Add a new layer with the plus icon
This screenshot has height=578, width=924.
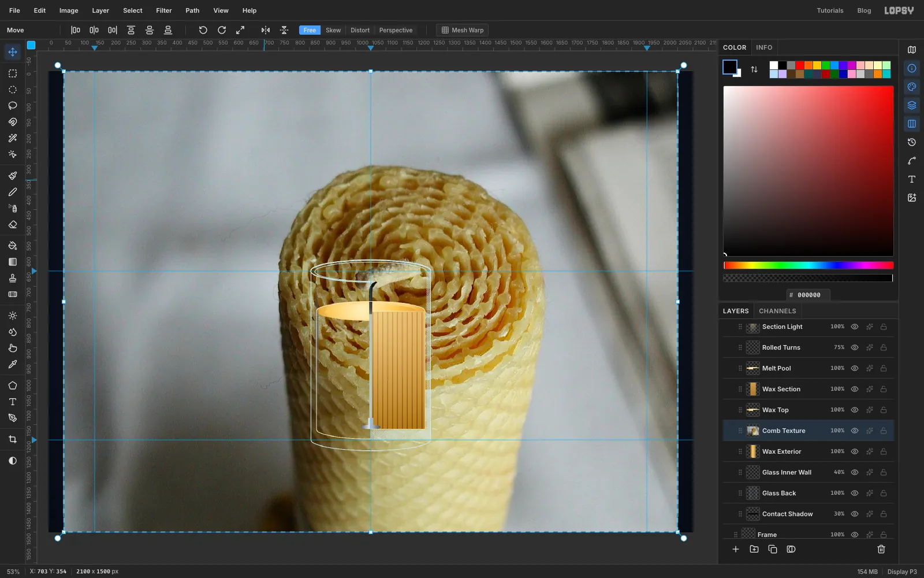[x=736, y=549]
